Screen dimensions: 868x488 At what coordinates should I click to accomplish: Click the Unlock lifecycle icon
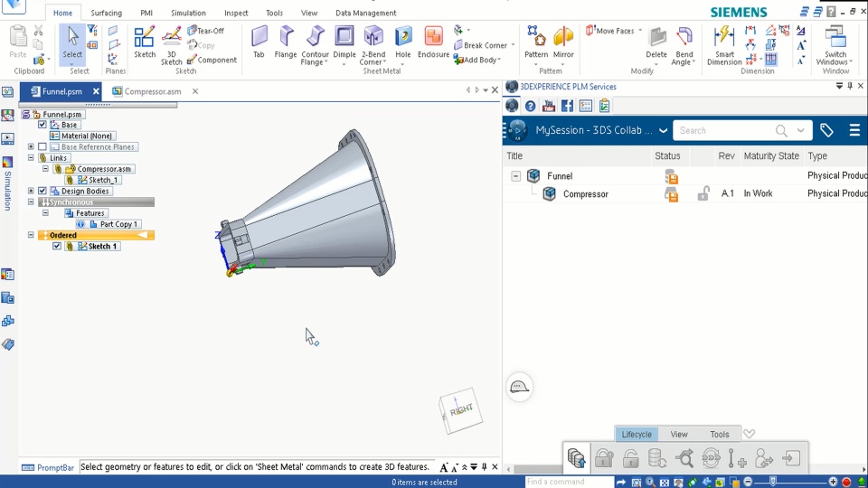[630, 458]
